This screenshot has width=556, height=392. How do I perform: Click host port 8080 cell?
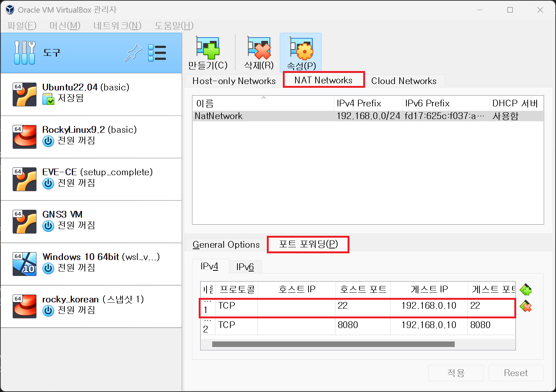point(363,325)
